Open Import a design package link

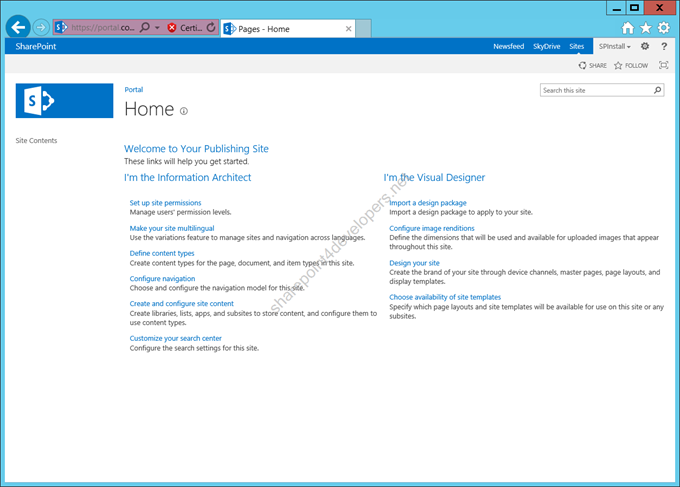(x=428, y=203)
